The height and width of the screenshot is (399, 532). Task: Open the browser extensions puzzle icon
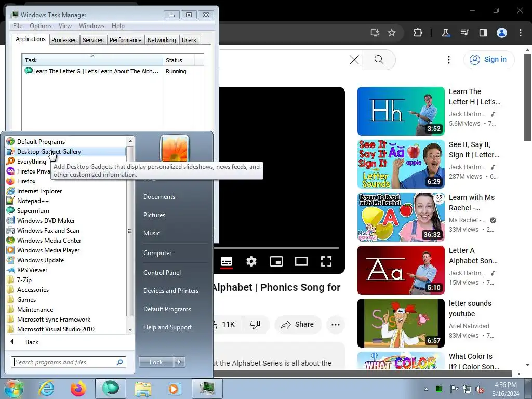418,33
